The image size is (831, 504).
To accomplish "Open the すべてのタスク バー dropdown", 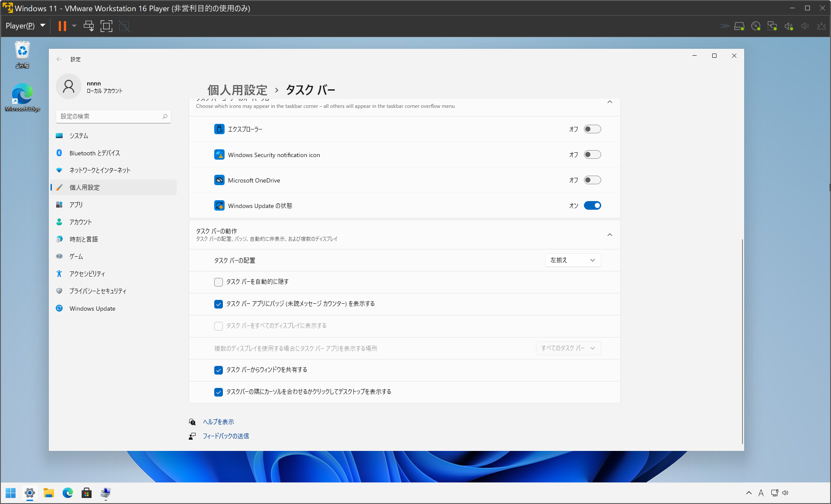I will click(568, 348).
